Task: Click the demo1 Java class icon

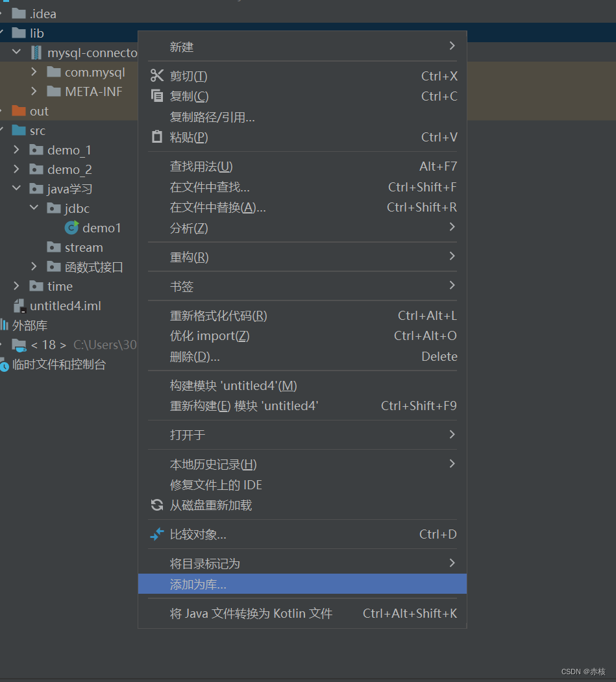Action: click(x=71, y=228)
